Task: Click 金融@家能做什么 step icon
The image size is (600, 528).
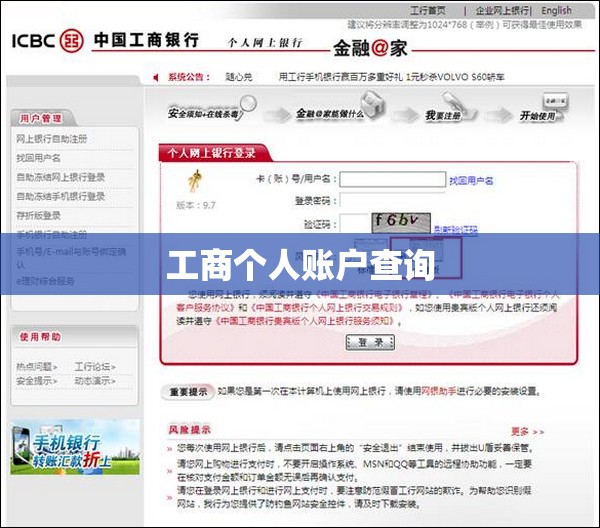Action: pos(340,107)
